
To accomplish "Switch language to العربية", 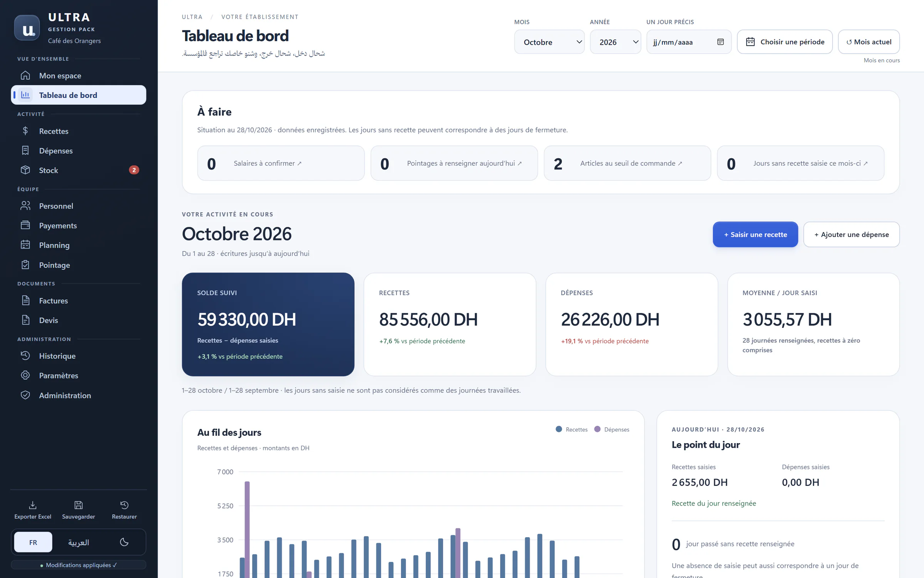I will tap(79, 542).
